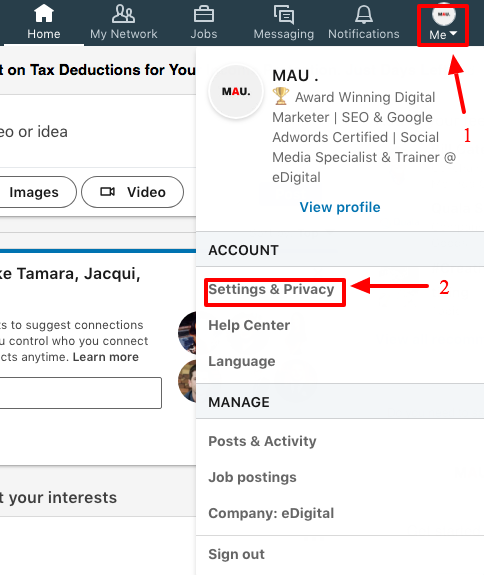
Task: Click the View profile link
Action: click(340, 207)
